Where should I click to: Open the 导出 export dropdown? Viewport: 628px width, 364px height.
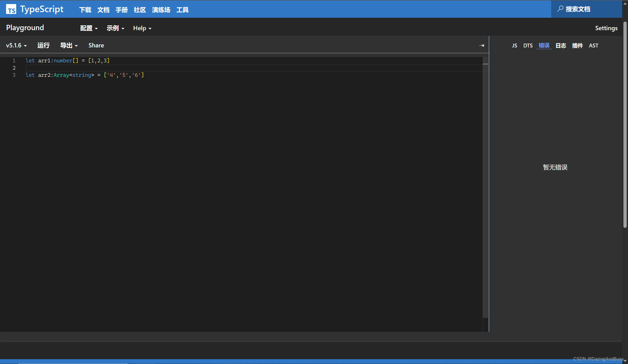(x=69, y=46)
